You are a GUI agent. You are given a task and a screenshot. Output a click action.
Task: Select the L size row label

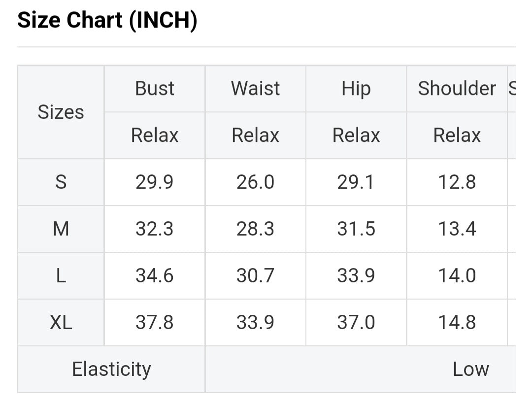click(x=61, y=276)
